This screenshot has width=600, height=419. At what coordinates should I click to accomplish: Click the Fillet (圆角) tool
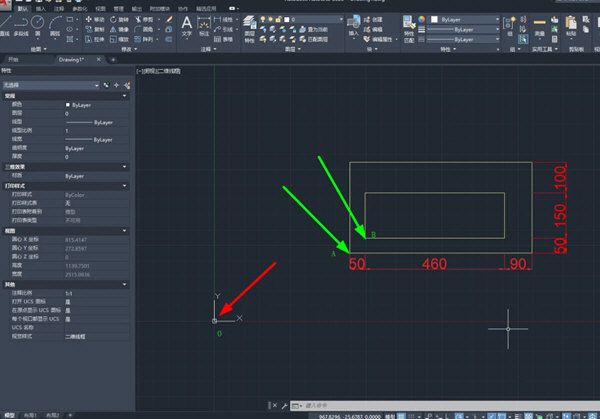pos(144,29)
